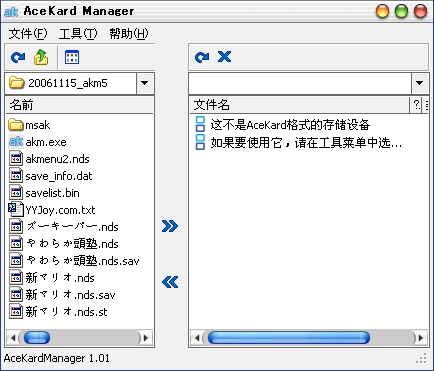Left panel scrollbar: click left arrow
The height and width of the screenshot is (371, 434).
coord(13,338)
